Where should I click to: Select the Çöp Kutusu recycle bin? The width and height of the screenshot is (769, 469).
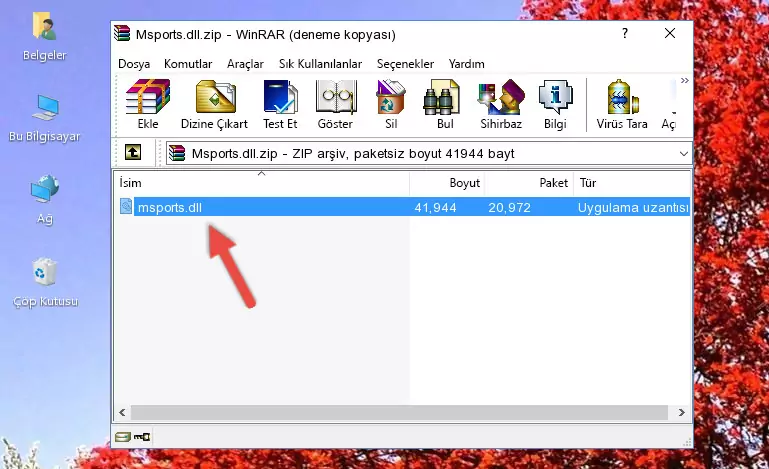pyautogui.click(x=45, y=283)
